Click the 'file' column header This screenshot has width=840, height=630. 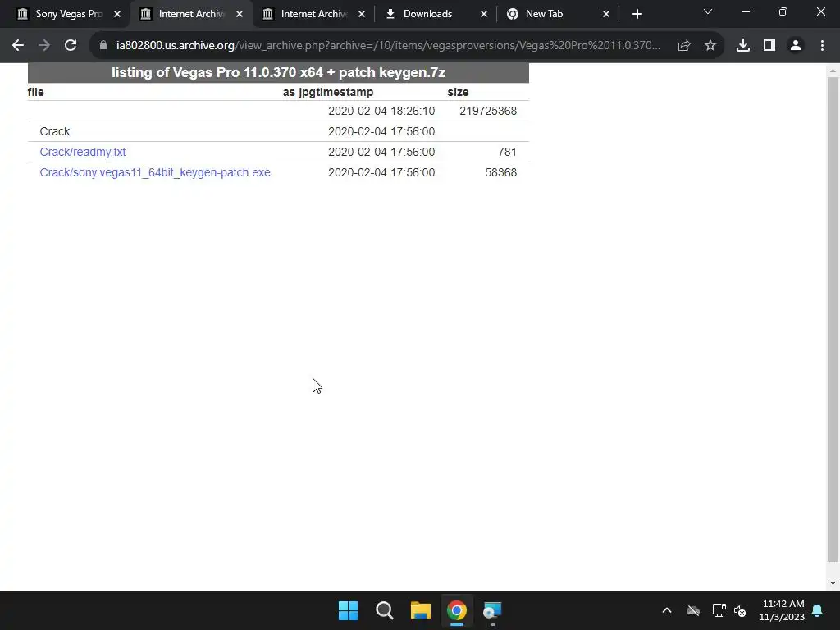coord(35,92)
